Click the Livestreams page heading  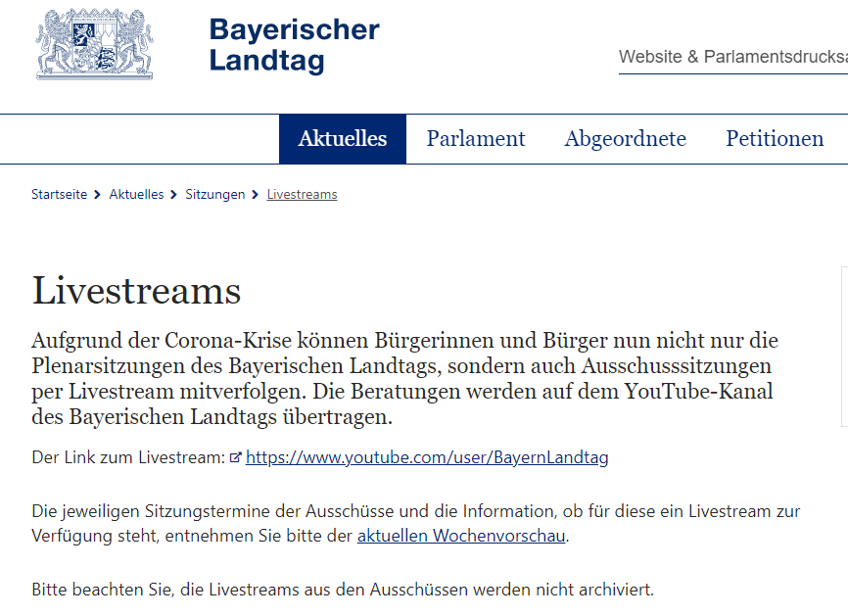click(x=136, y=291)
